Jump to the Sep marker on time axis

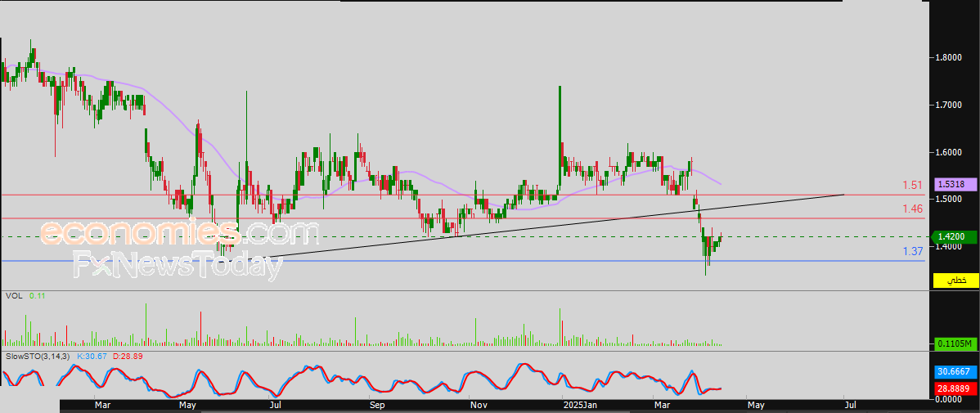376,404
